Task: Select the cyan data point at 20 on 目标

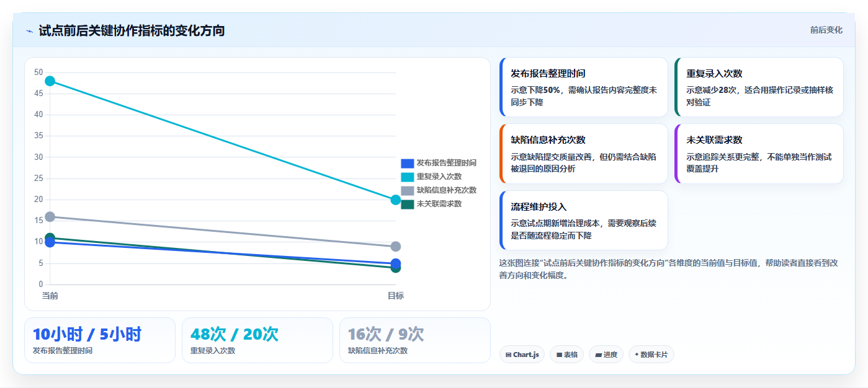Action: click(x=396, y=200)
